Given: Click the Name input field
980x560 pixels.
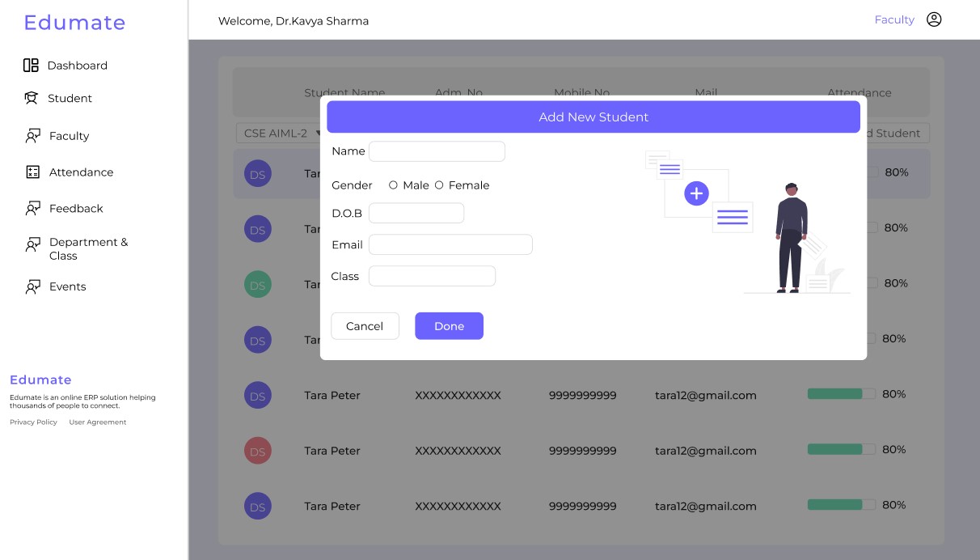Looking at the screenshot, I should coord(437,151).
